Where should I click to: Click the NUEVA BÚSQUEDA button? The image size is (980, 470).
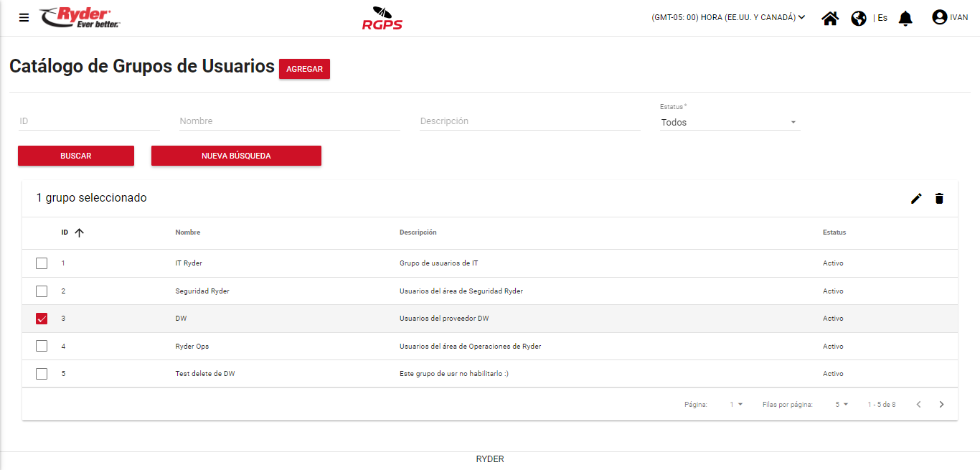(x=236, y=156)
